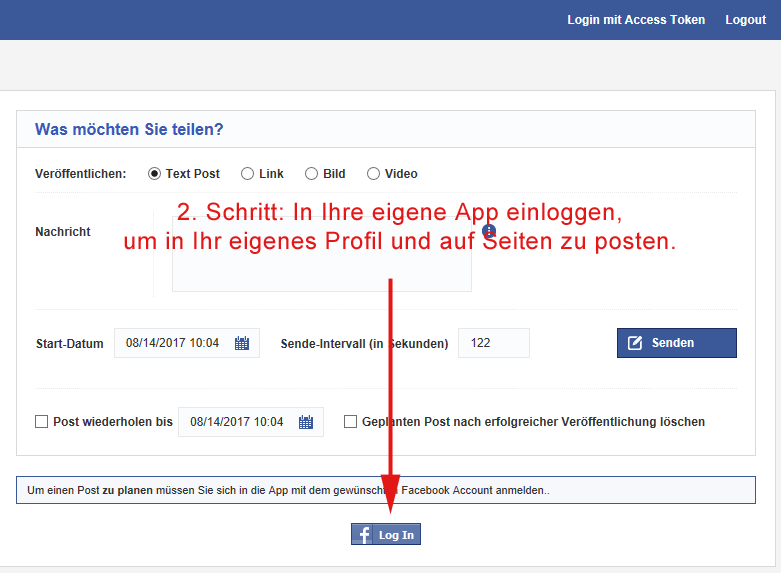Click the edit icon on the Senden button
The width and height of the screenshot is (781, 573).
click(x=635, y=343)
